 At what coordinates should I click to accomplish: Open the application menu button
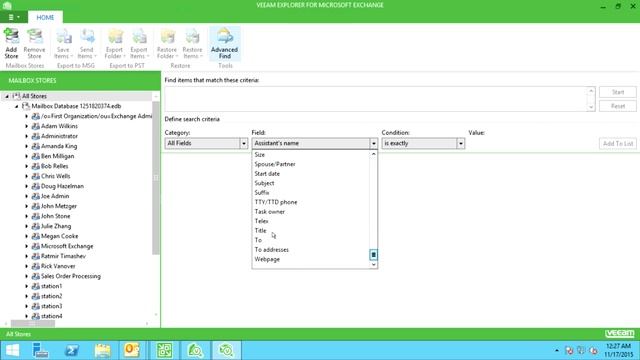[13, 17]
